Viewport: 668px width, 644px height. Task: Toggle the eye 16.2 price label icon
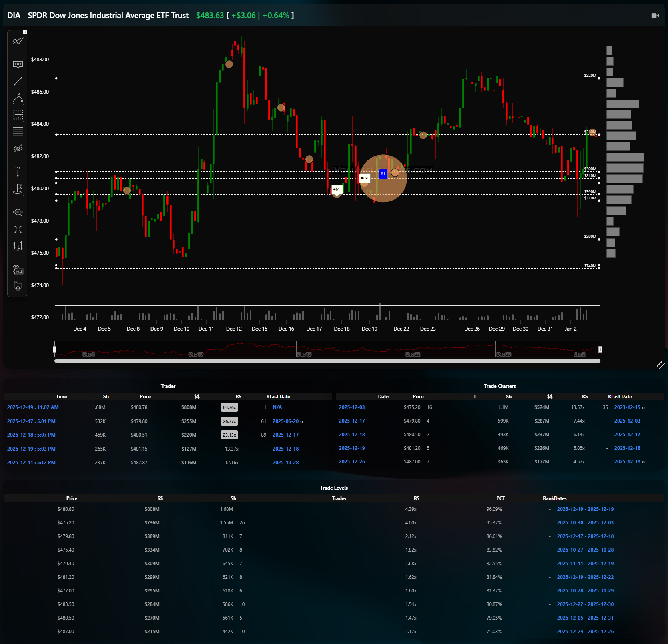point(18,269)
